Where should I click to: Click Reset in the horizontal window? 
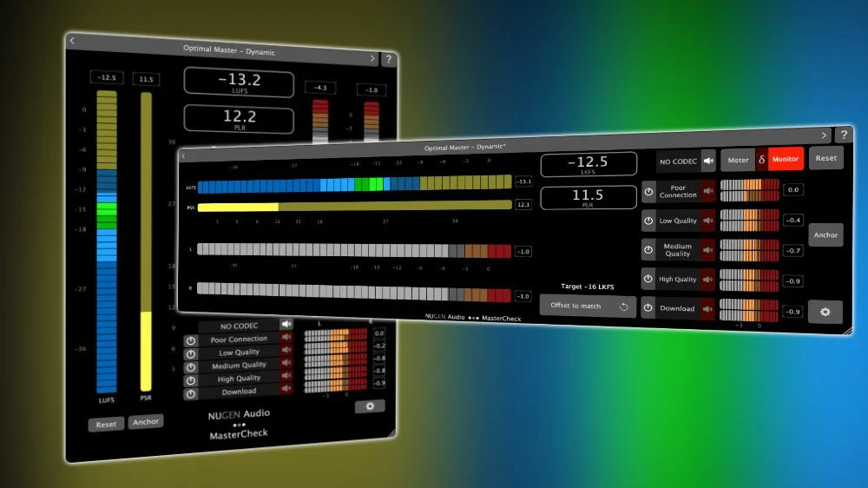pos(826,158)
